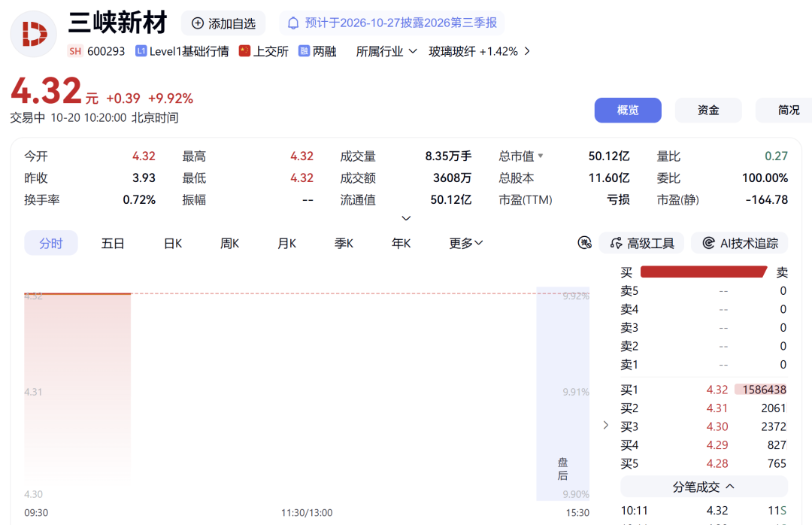Click the 成交量 value 8.35万手
The width and height of the screenshot is (812, 525).
pyautogui.click(x=448, y=156)
